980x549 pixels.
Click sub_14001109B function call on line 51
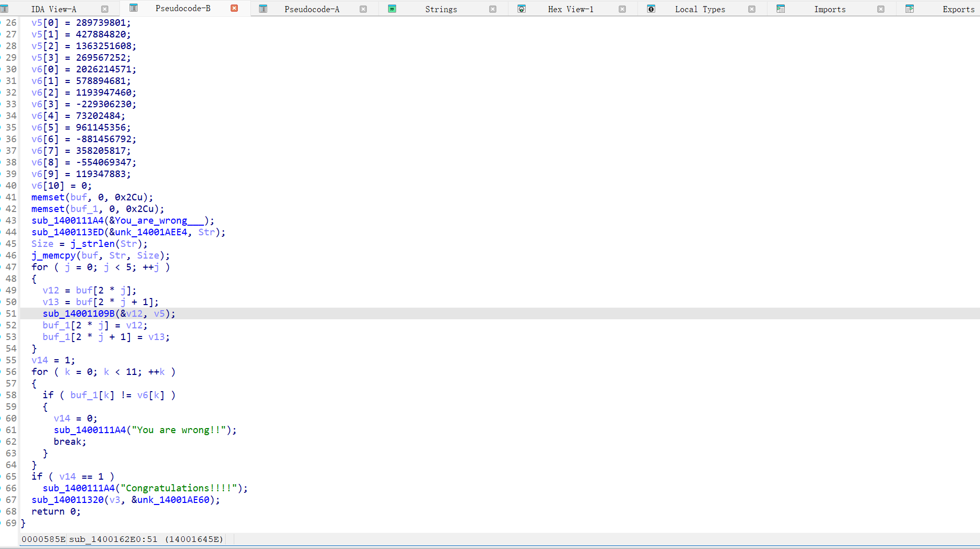tap(78, 314)
